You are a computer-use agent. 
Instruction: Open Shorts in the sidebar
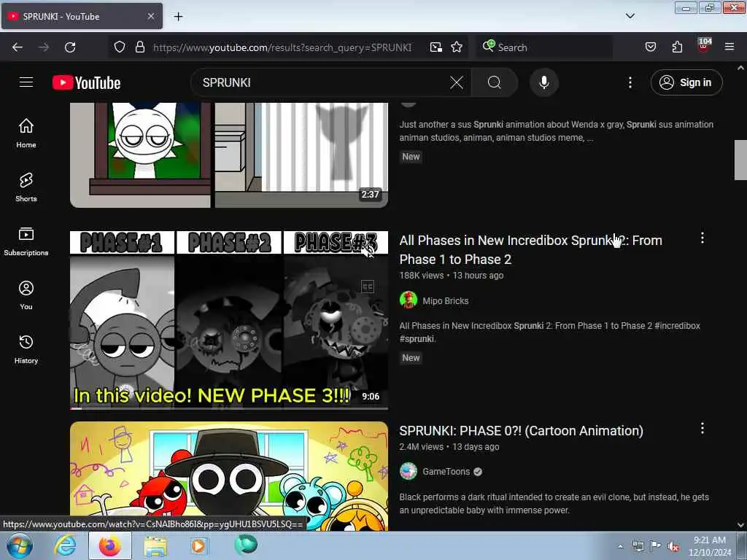pyautogui.click(x=26, y=187)
